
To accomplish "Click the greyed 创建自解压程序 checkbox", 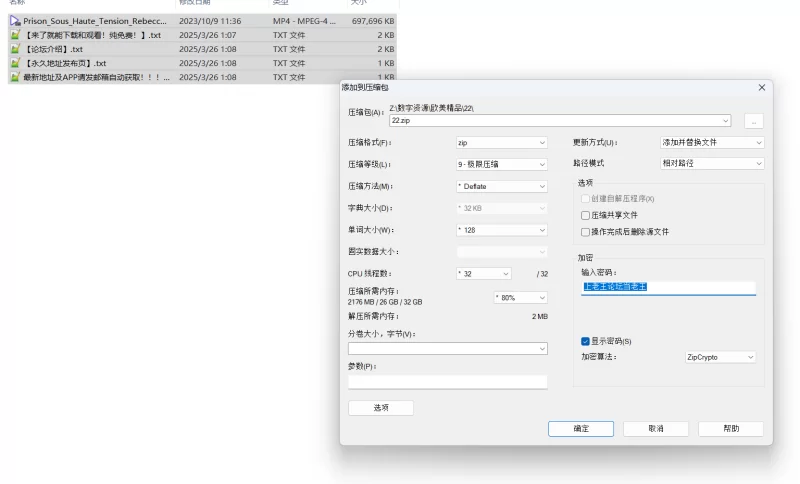I will [x=585, y=198].
